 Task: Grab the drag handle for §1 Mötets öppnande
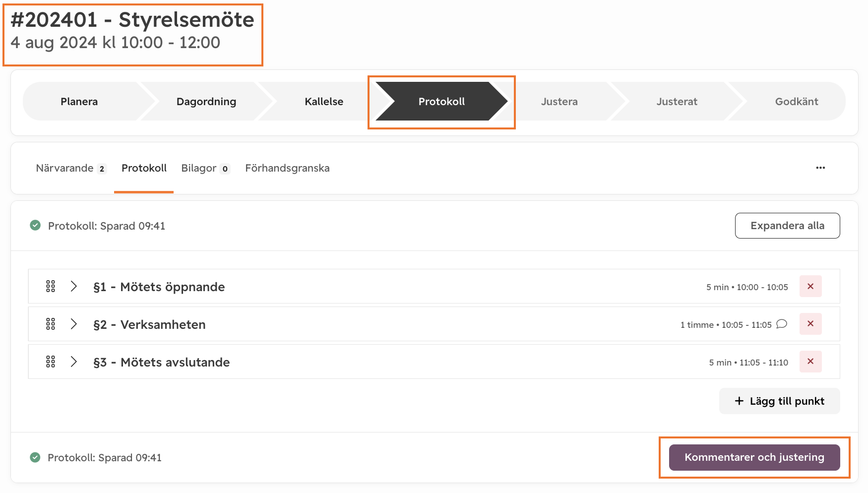(51, 286)
